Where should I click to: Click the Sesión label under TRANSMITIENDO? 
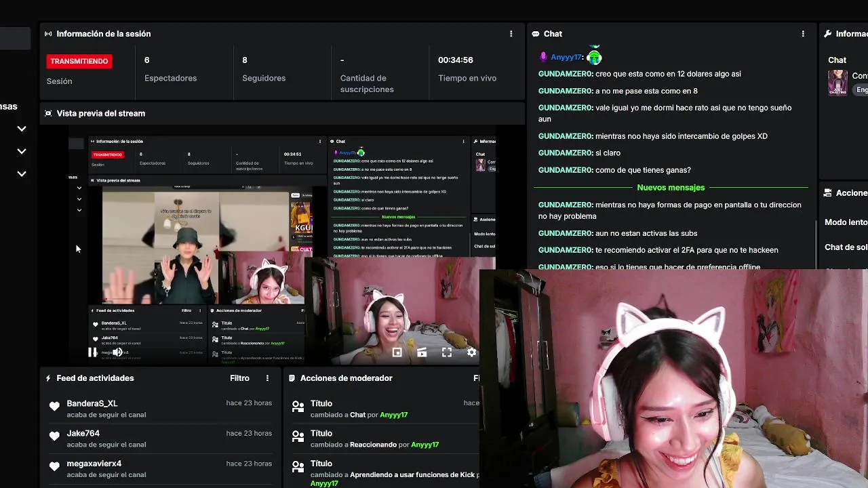pos(59,81)
